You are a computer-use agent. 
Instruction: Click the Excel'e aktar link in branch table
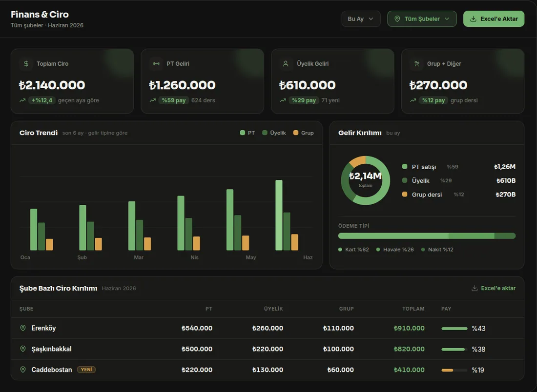(x=494, y=288)
